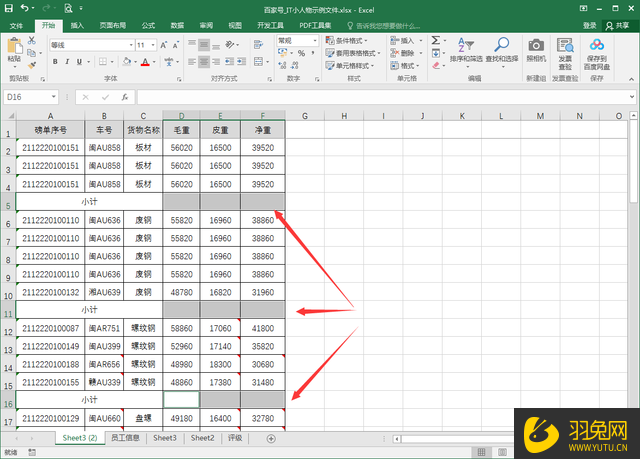The height and width of the screenshot is (459, 640).
Task: Open the 文件 menu
Action: (16, 26)
